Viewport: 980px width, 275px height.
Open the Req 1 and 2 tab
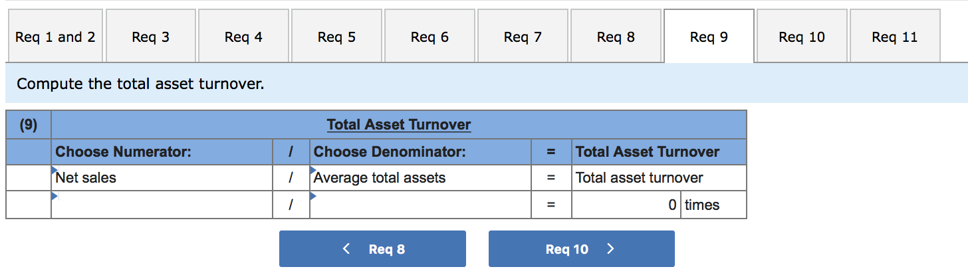[x=55, y=37]
